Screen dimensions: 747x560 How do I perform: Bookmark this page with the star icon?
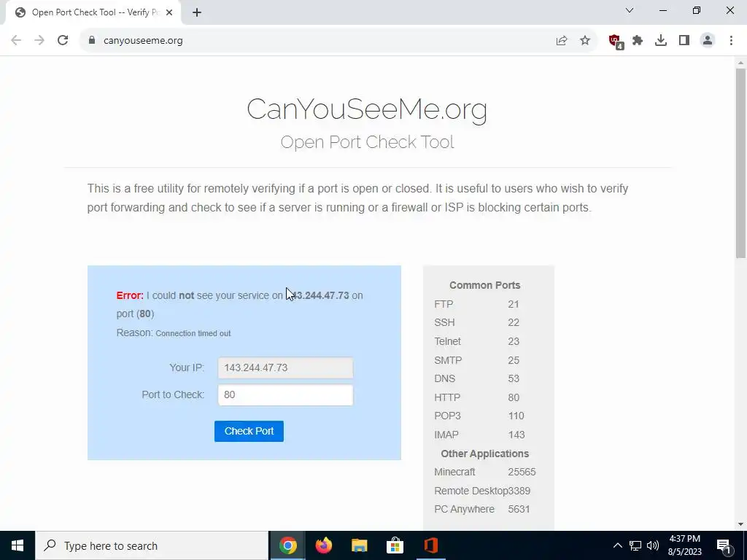click(x=585, y=41)
